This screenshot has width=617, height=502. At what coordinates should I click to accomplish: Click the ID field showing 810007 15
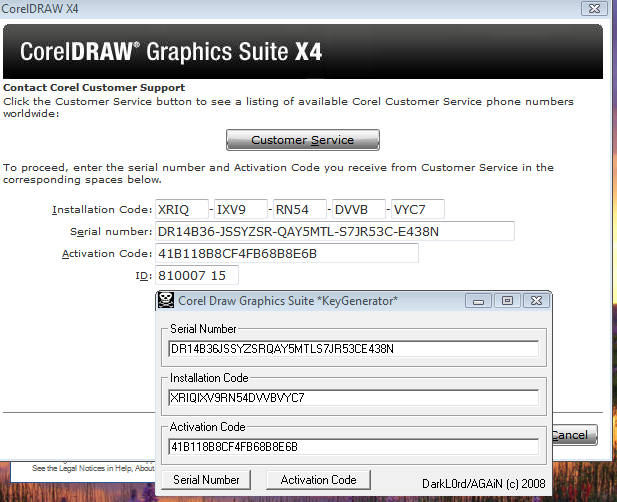pos(197,275)
